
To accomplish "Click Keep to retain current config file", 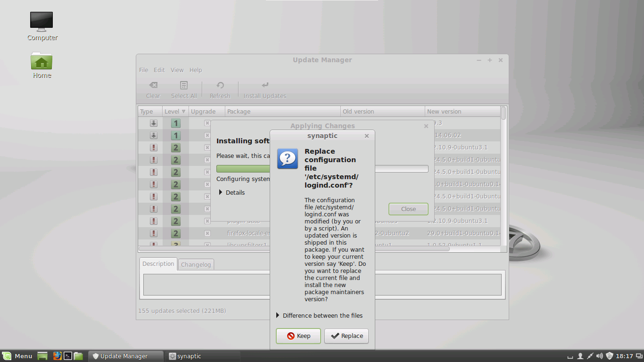I will 298,336.
